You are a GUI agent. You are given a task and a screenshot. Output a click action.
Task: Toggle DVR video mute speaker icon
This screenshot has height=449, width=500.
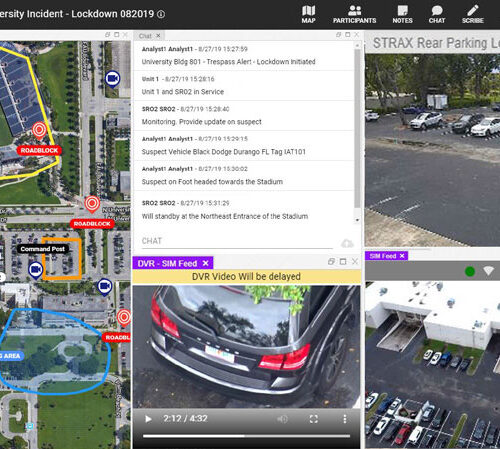[x=282, y=419]
